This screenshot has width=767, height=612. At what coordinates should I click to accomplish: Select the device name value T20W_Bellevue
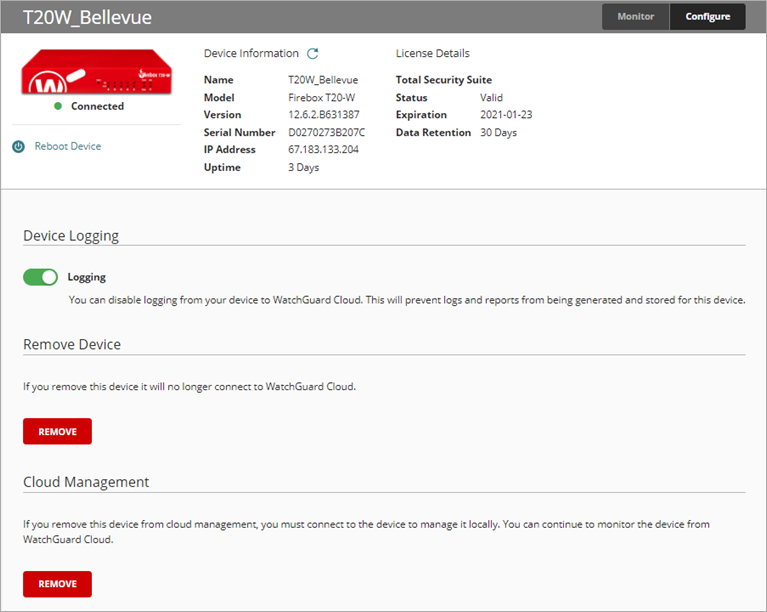coord(323,80)
